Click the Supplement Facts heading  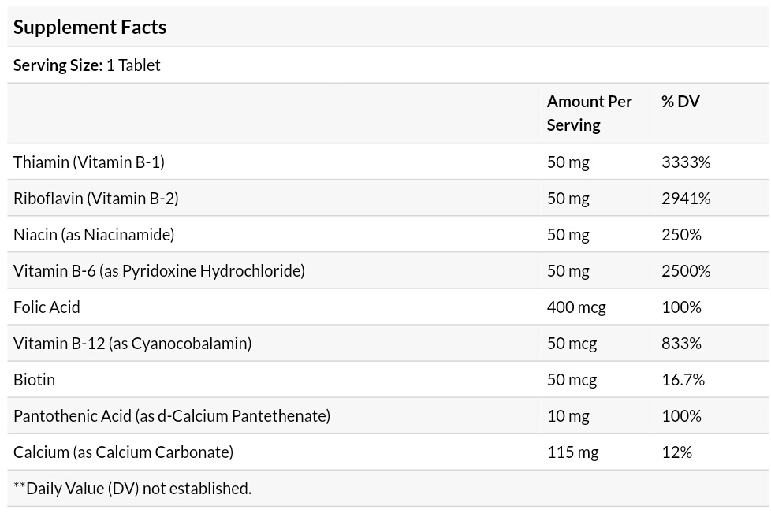(x=90, y=27)
